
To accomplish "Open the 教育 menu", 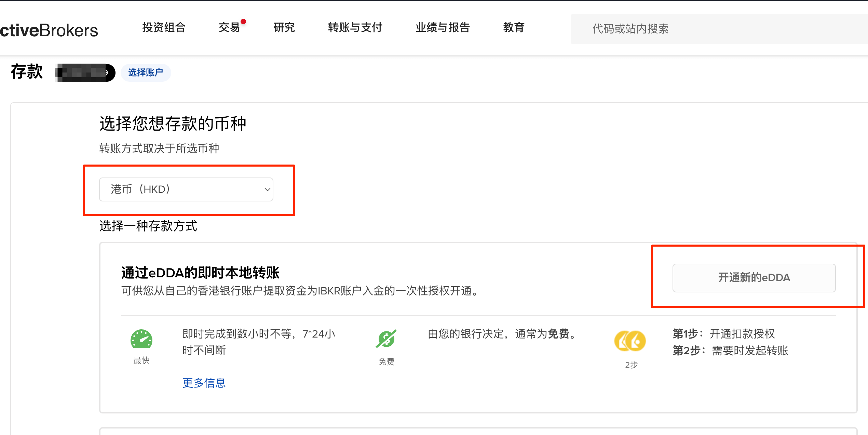I will coord(514,27).
